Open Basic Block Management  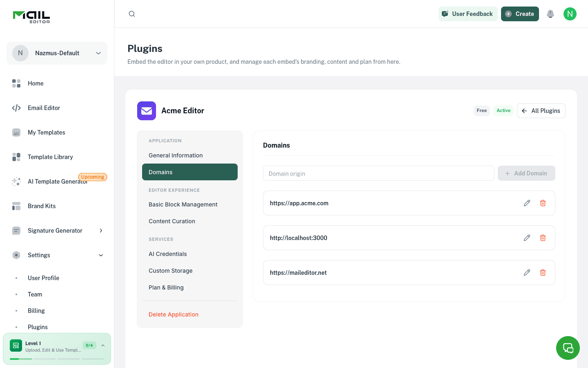pos(190,204)
